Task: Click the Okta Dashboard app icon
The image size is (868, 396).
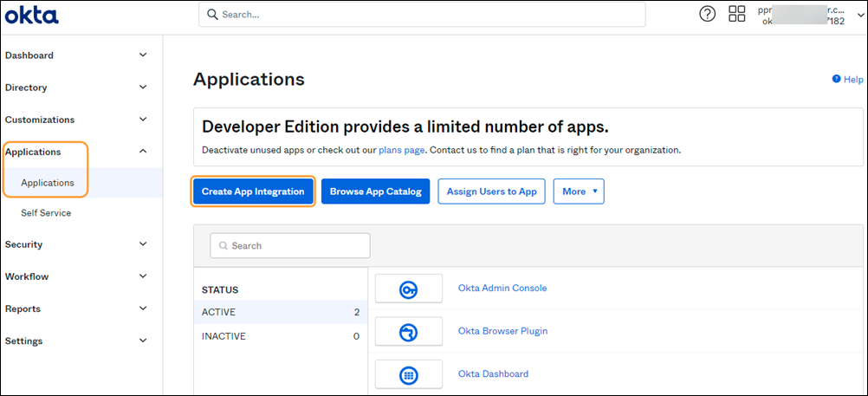Action: (x=409, y=374)
